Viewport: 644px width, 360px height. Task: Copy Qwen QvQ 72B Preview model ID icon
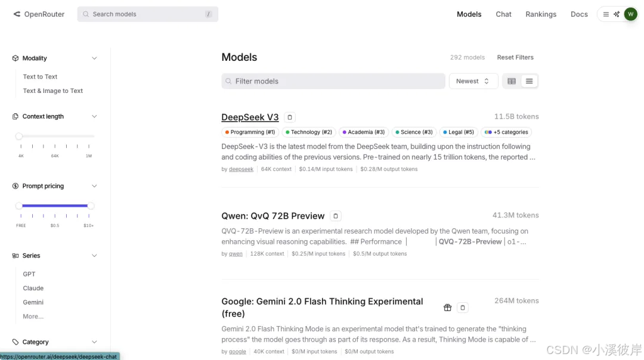(336, 216)
